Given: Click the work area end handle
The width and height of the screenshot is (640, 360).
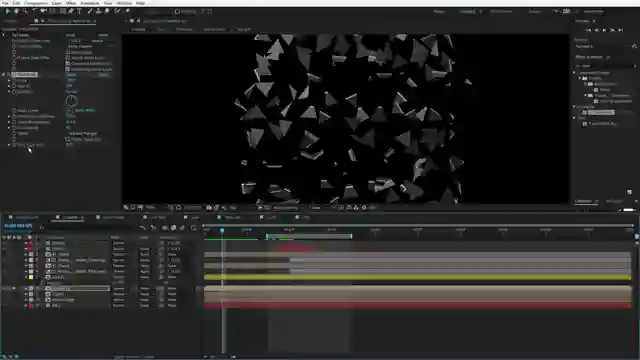Looking at the screenshot, I should coord(351,236).
